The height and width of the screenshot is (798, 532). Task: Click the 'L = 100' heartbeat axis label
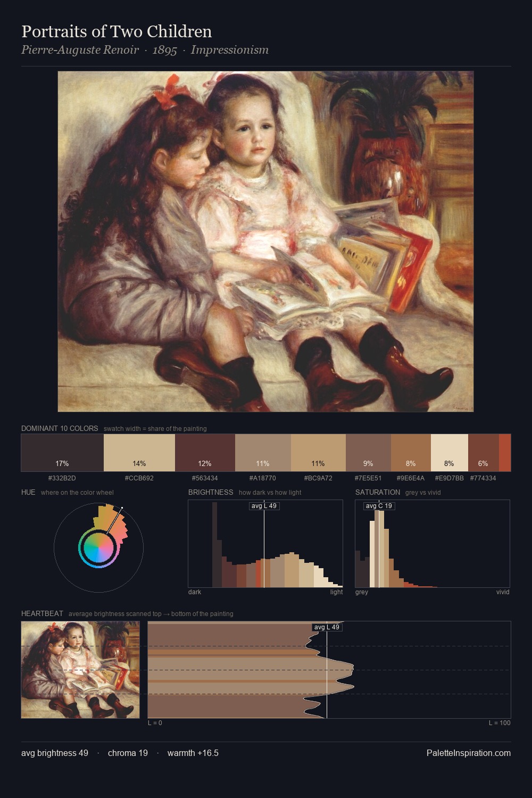[500, 723]
